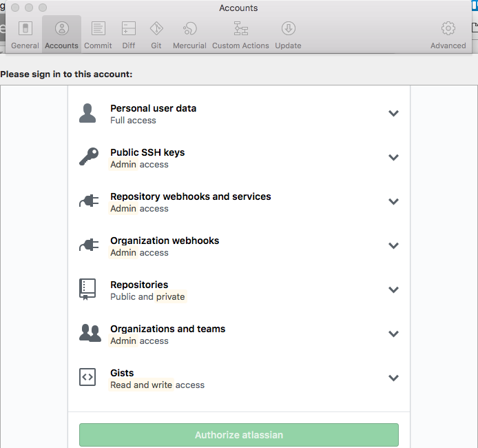
Task: Expand Personal user data details chevron
Action: point(393,114)
